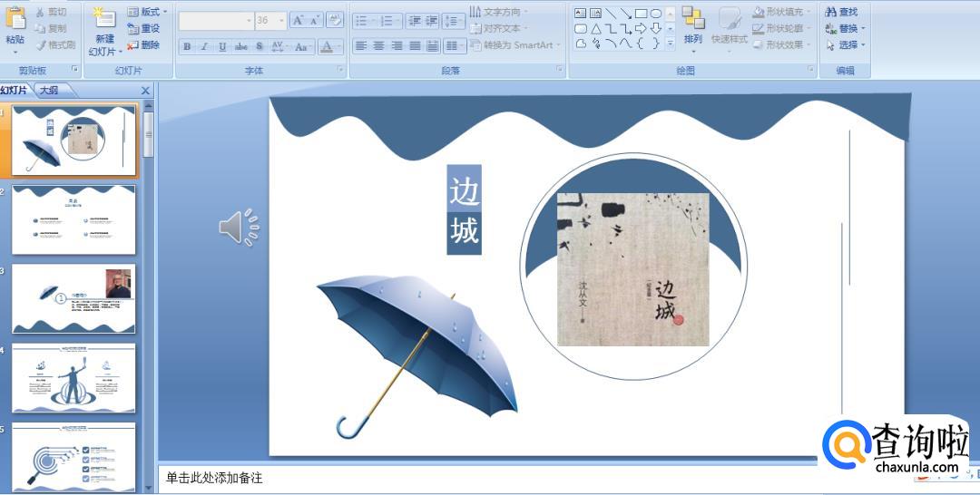Toggle Italic formatting

pos(204,47)
